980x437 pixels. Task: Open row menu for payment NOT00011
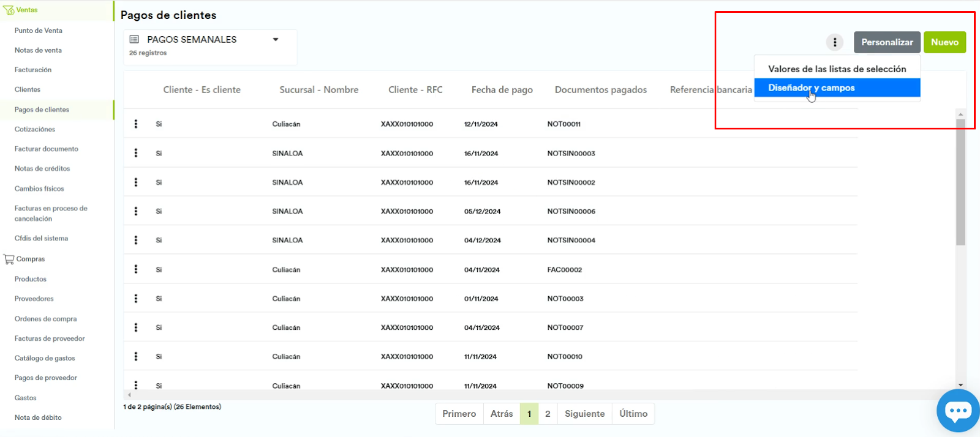click(x=136, y=124)
